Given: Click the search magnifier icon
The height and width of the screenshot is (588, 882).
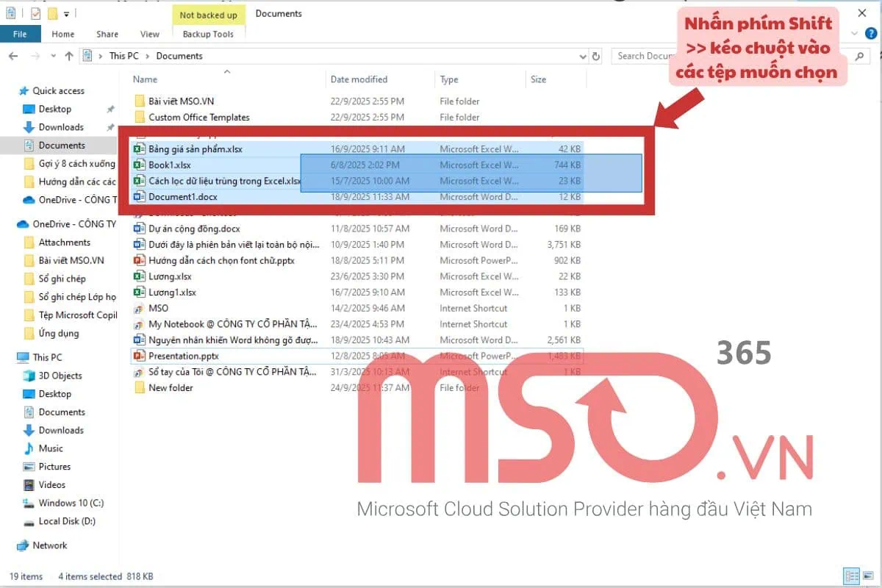Looking at the screenshot, I should (x=858, y=55).
